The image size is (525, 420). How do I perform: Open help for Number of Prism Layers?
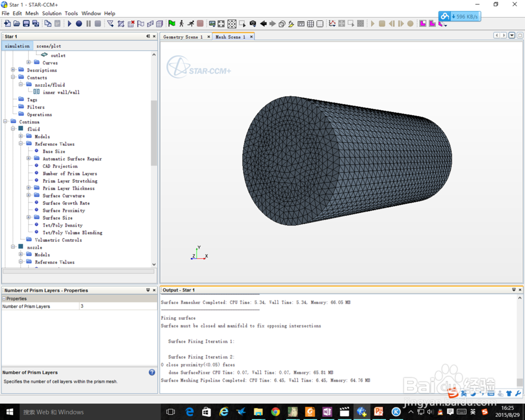152,372
